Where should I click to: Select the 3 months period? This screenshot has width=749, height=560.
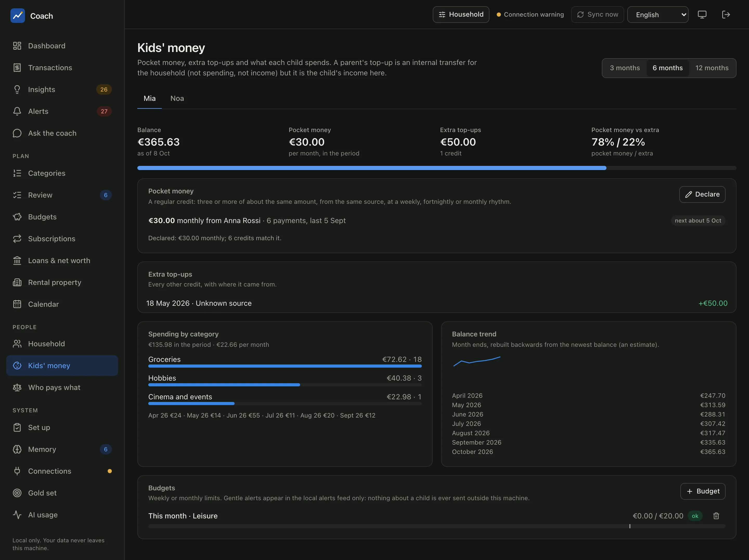pos(625,68)
